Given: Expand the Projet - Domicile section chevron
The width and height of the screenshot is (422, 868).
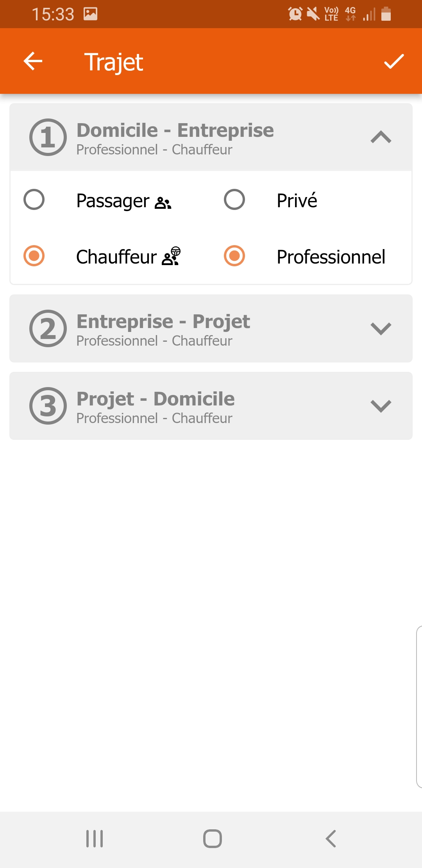Looking at the screenshot, I should tap(381, 406).
